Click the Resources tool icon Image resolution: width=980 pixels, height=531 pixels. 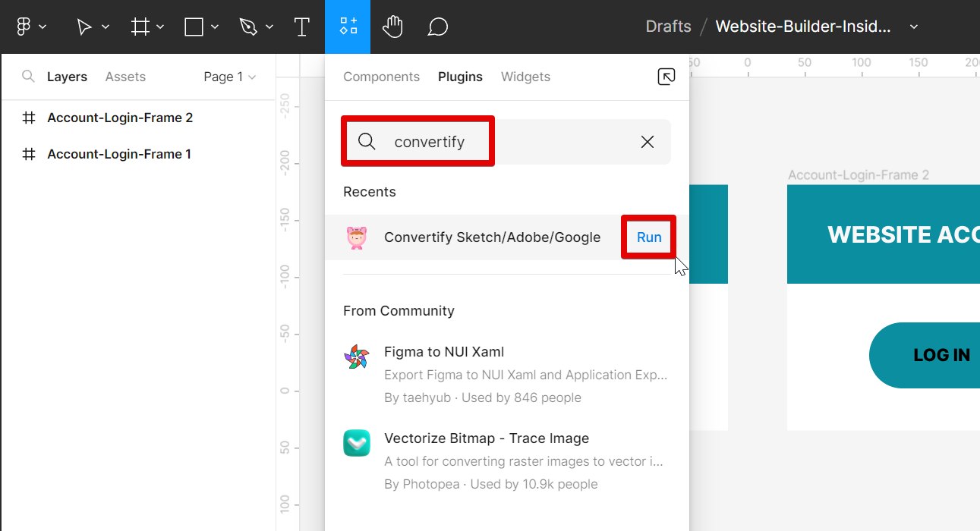(348, 27)
